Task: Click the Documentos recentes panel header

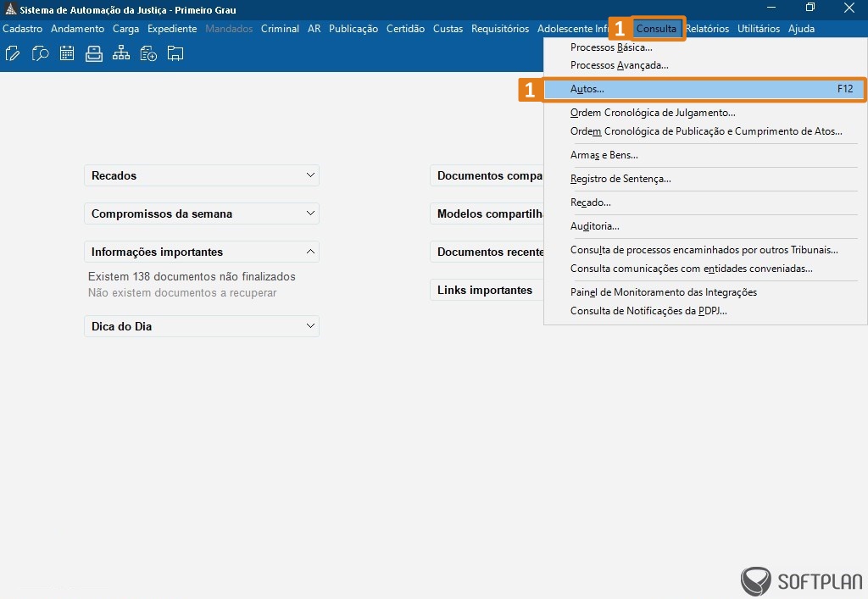Action: tap(487, 252)
